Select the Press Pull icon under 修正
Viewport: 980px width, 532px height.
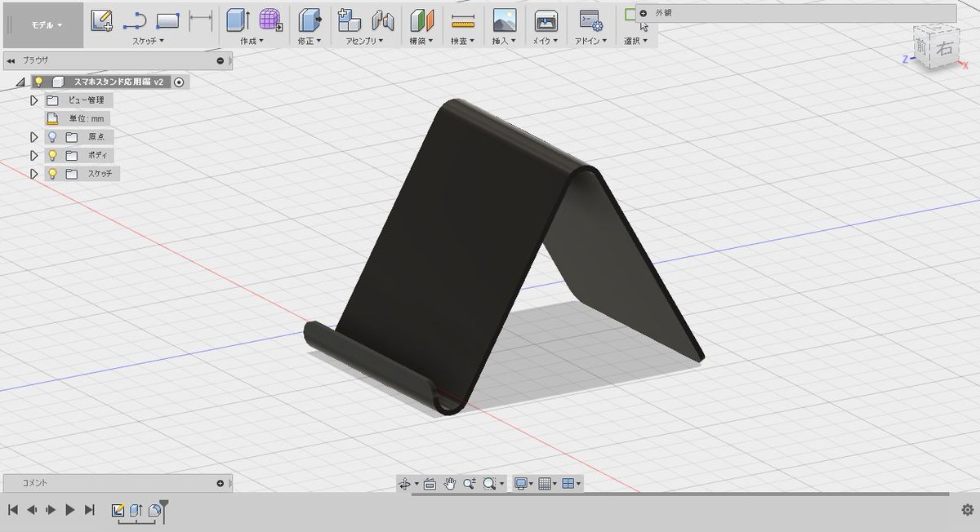pyautogui.click(x=310, y=20)
